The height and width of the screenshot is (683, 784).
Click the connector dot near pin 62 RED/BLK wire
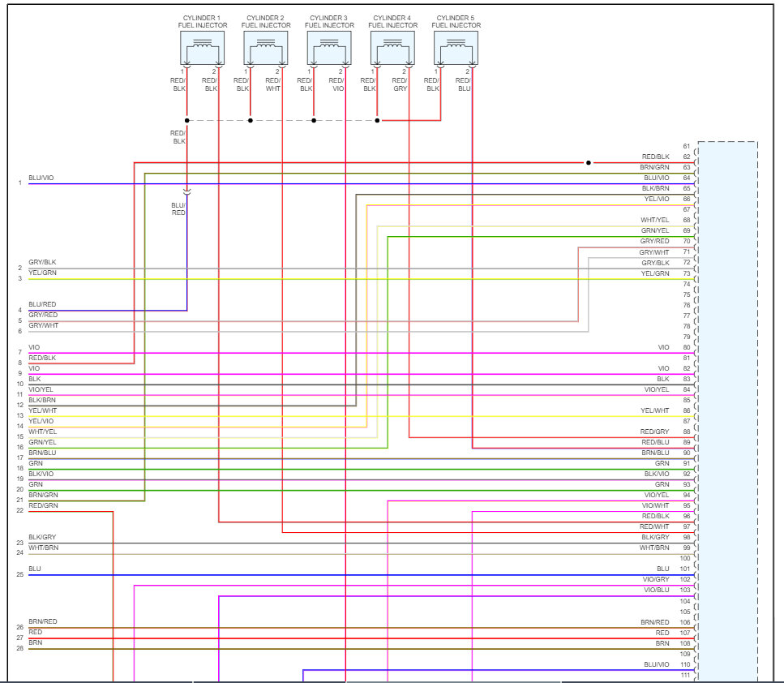pyautogui.click(x=588, y=162)
